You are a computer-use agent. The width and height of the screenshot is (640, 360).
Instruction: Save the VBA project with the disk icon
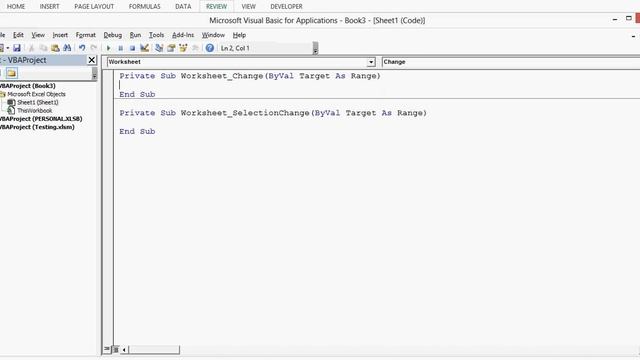[x=17, y=48]
